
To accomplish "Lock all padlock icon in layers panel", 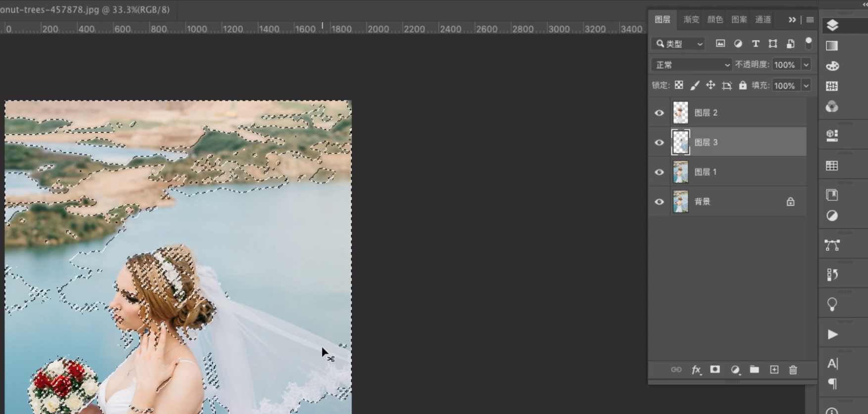I will point(742,85).
